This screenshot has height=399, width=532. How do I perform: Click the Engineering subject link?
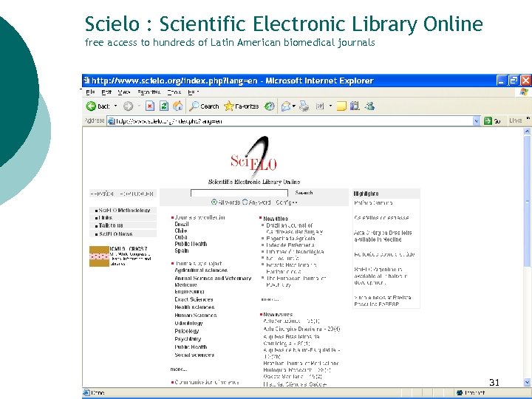(189, 291)
